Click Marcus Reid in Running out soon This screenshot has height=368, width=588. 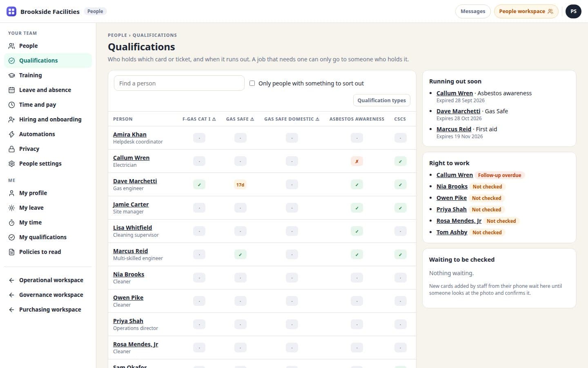(454, 129)
